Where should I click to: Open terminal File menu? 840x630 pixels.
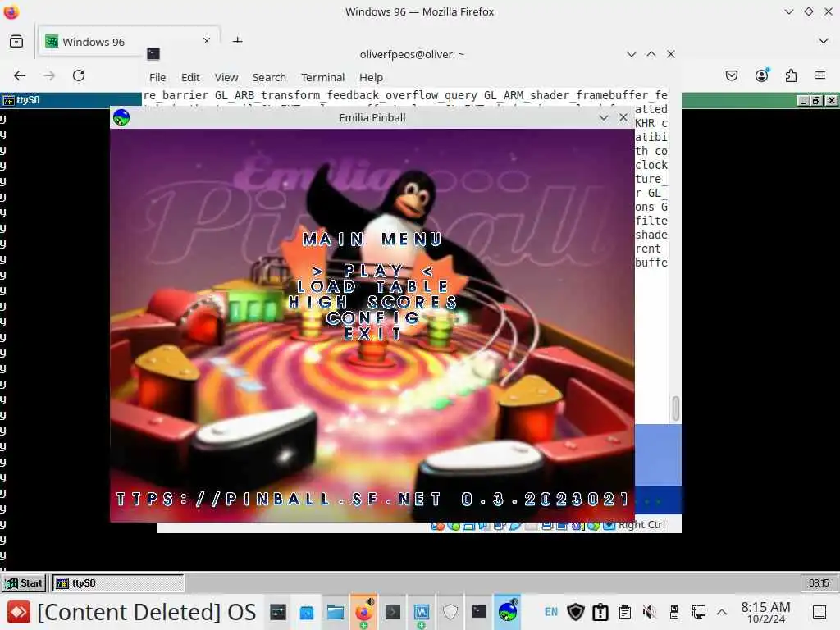pos(157,78)
